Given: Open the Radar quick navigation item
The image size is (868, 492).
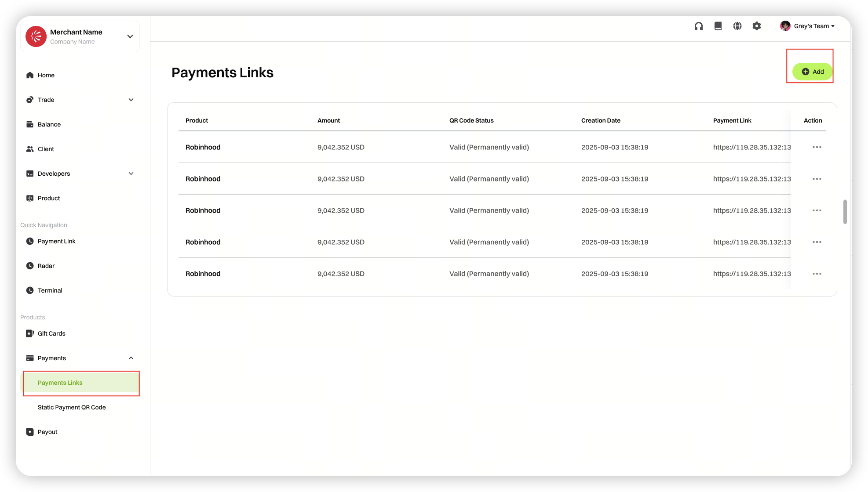Looking at the screenshot, I should 46,266.
